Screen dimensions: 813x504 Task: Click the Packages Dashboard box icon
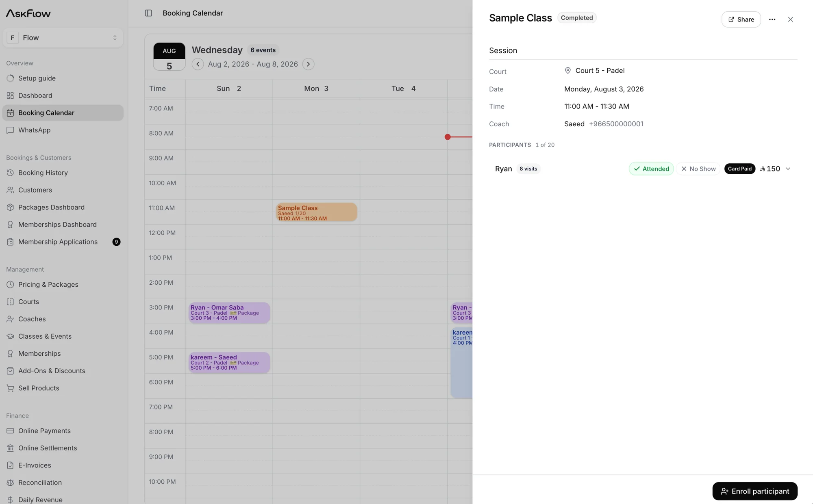(x=10, y=207)
